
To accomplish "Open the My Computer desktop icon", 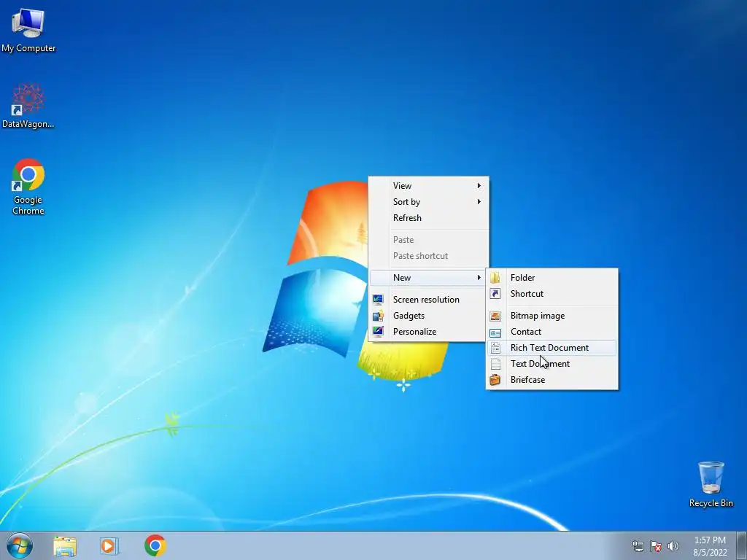I will pos(28,31).
